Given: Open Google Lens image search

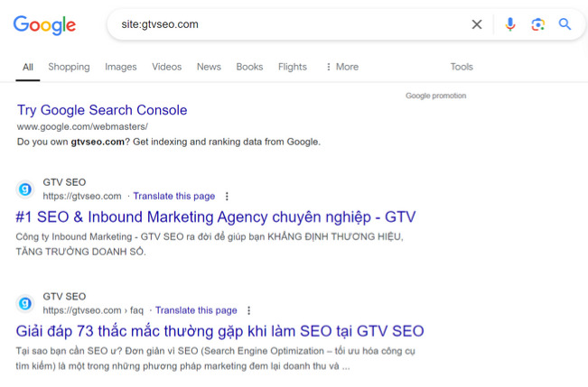Looking at the screenshot, I should (537, 24).
